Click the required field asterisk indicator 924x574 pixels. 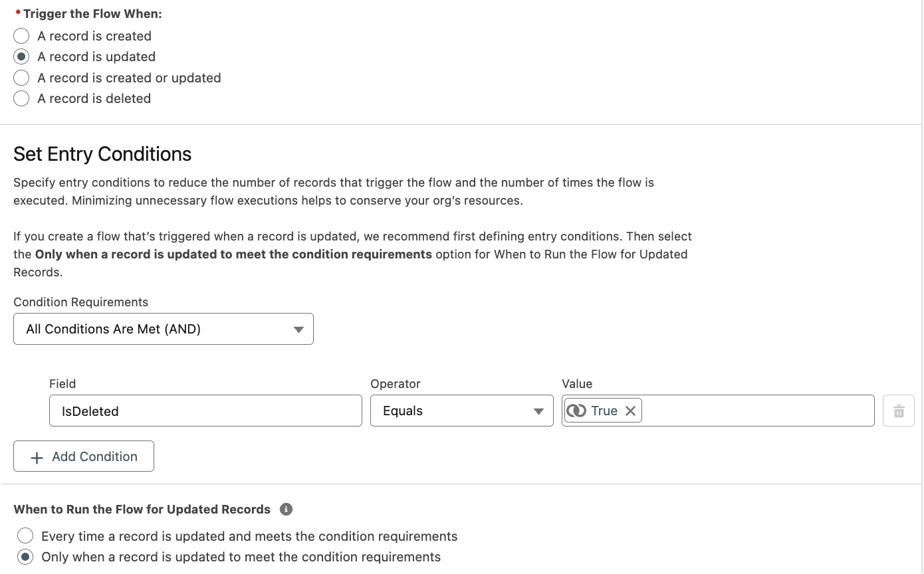(x=18, y=12)
